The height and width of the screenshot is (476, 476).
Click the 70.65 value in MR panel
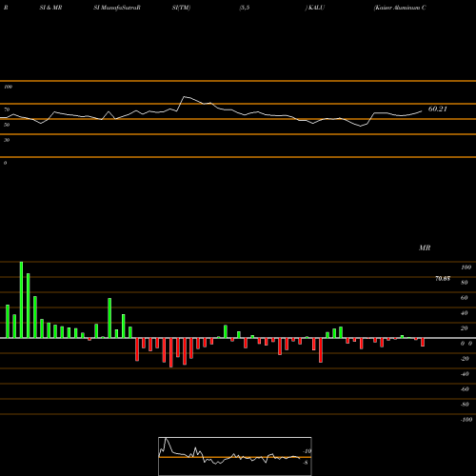pos(443,279)
